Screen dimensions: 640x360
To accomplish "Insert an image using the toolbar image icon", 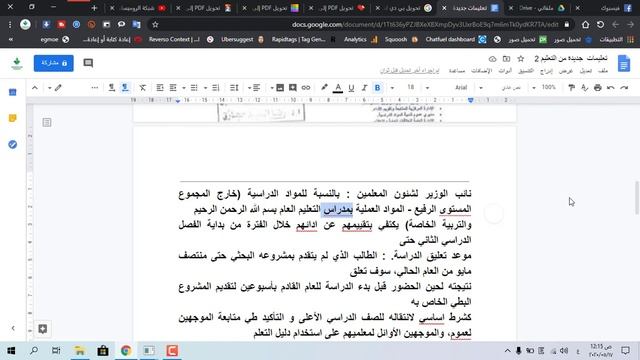I will coord(280,88).
